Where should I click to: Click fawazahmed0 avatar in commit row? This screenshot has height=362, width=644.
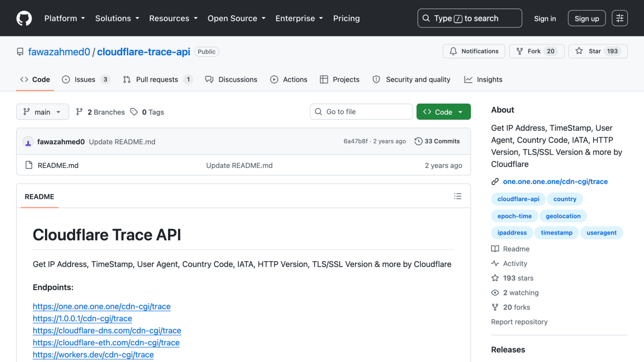[28, 142]
